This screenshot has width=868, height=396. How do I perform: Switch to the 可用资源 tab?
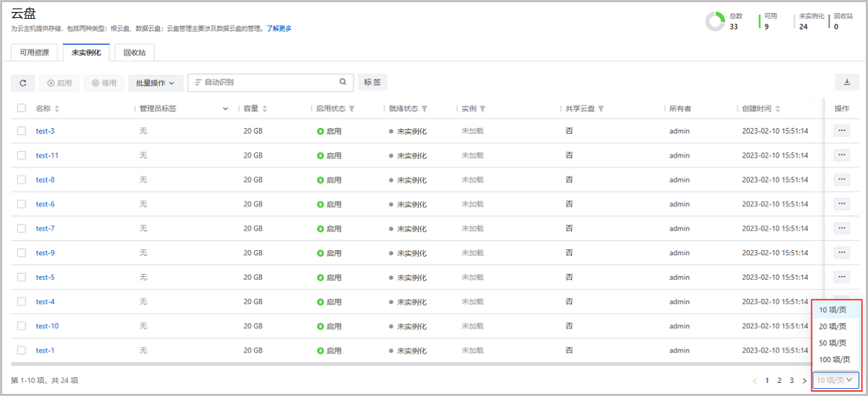click(x=35, y=53)
